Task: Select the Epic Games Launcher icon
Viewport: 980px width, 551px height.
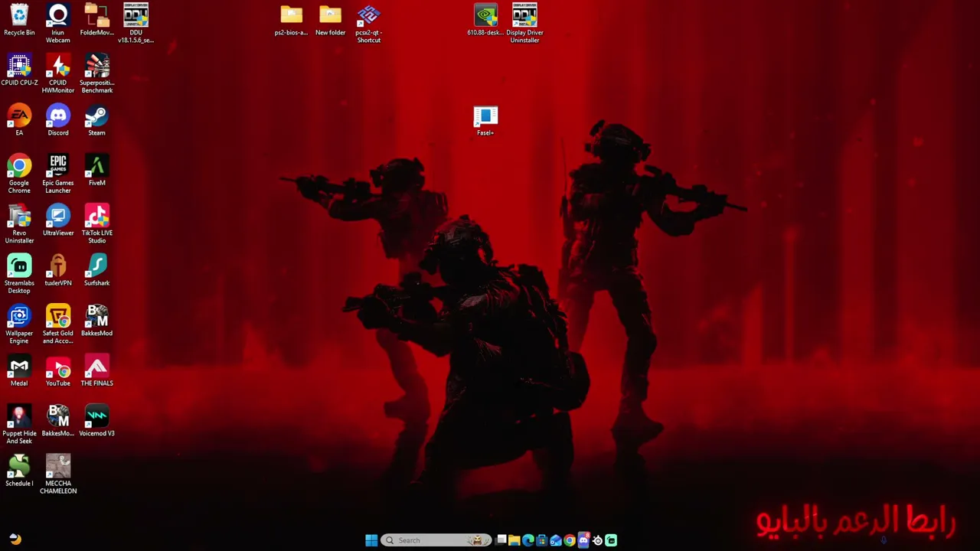Action: coord(58,174)
